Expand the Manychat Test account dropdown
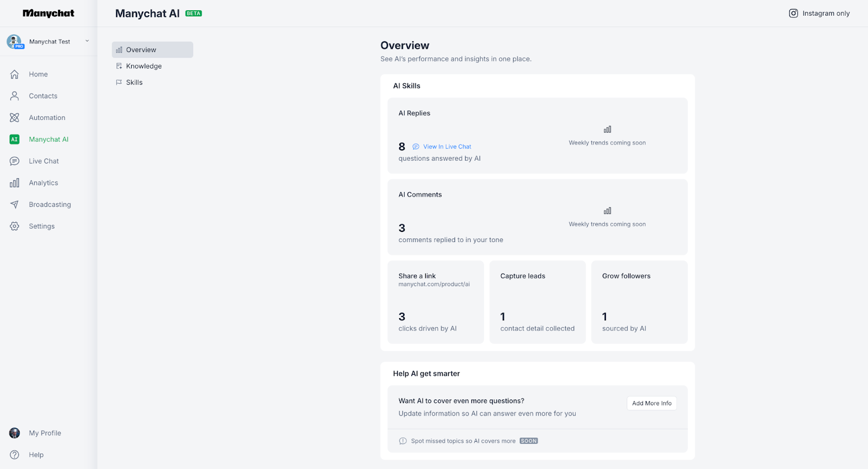The height and width of the screenshot is (469, 868). 87,41
